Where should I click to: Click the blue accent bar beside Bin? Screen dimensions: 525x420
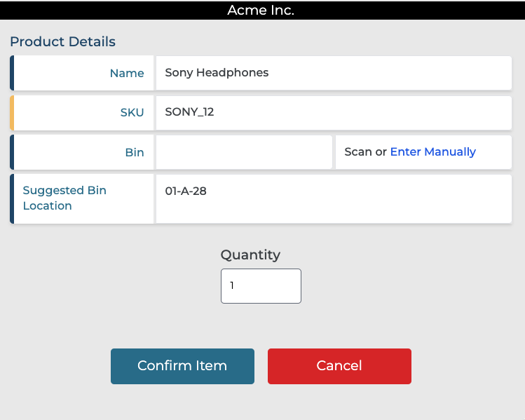click(x=12, y=152)
